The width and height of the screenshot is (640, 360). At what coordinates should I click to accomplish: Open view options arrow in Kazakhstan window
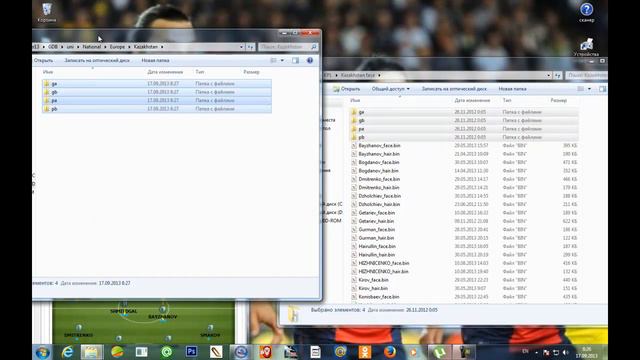[282, 60]
